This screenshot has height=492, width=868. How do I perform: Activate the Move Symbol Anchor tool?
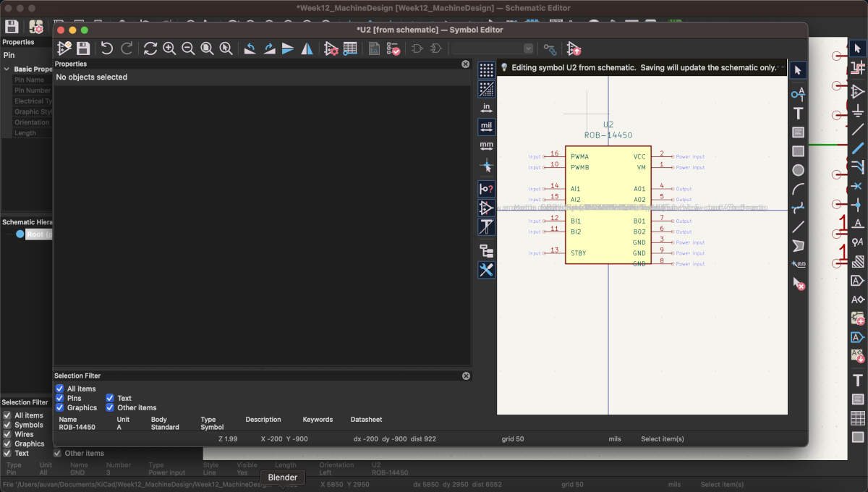798,265
